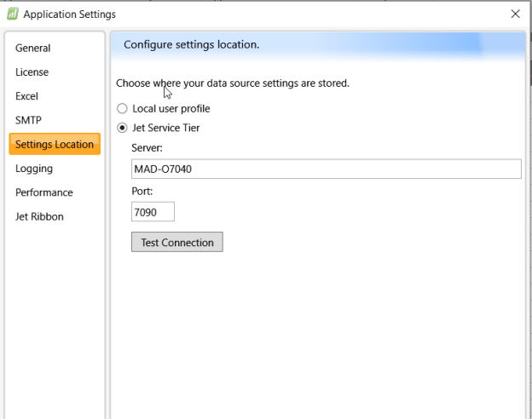Click the Jet application icon in title bar
The image size is (532, 419).
point(13,14)
